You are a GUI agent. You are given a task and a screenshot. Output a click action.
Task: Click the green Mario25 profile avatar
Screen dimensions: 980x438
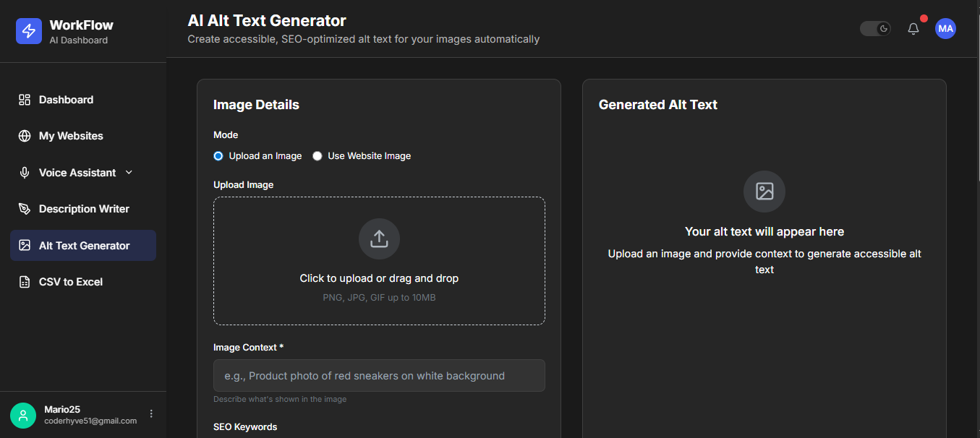click(23, 415)
